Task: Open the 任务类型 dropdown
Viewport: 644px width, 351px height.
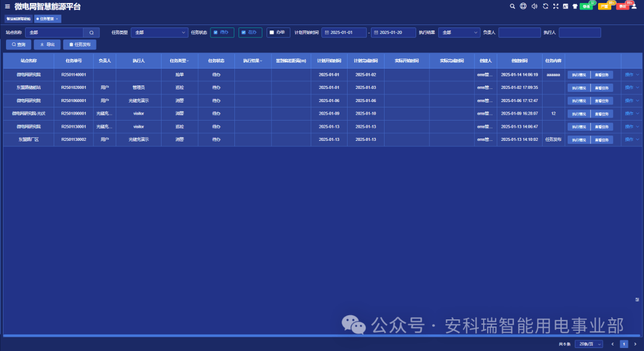Action: [x=159, y=32]
